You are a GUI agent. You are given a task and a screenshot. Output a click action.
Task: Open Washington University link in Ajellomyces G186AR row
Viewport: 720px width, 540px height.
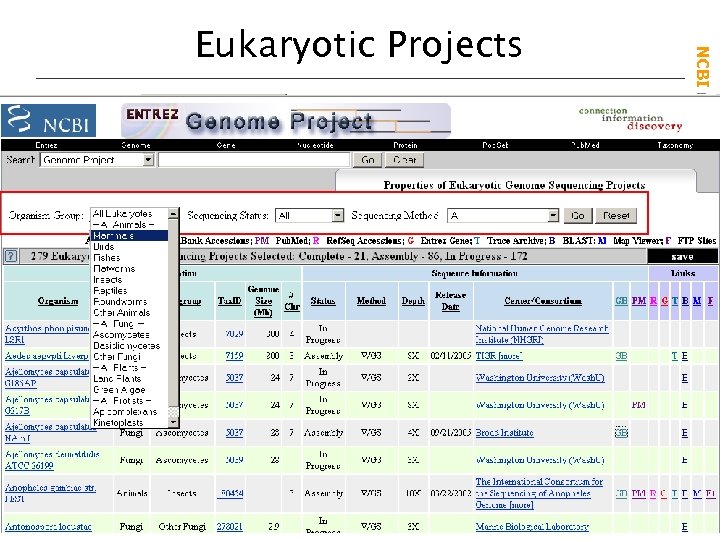click(540, 378)
